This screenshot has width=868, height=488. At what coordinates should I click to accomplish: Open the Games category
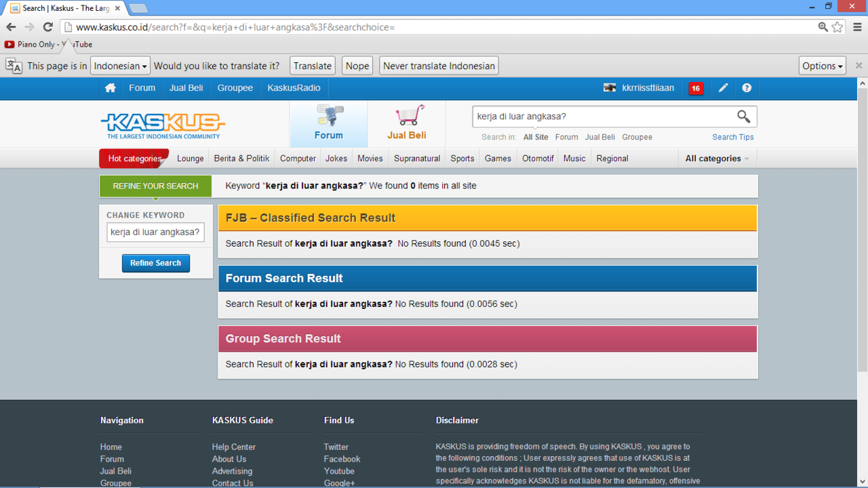pos(498,159)
